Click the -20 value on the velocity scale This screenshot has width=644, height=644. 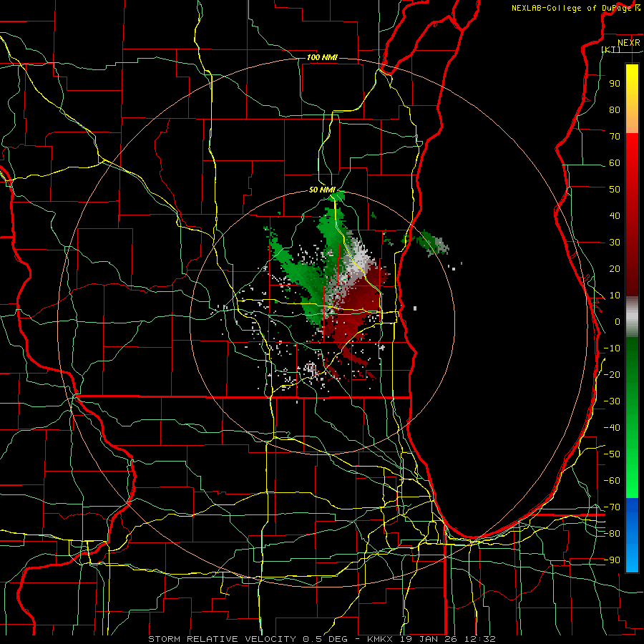click(612, 374)
